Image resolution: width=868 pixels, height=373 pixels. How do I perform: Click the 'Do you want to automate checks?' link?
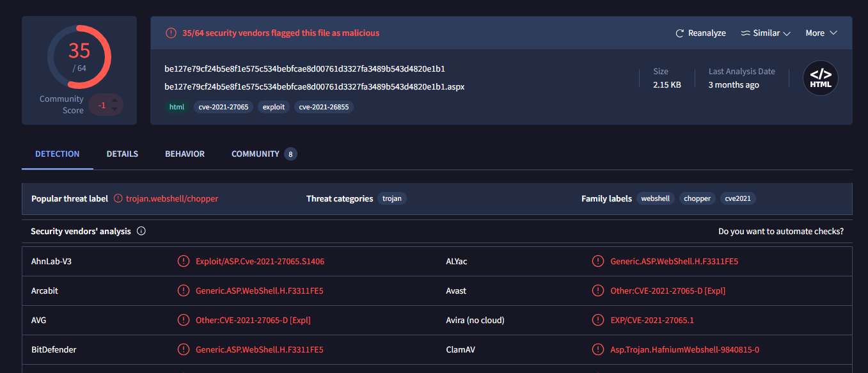click(780, 232)
